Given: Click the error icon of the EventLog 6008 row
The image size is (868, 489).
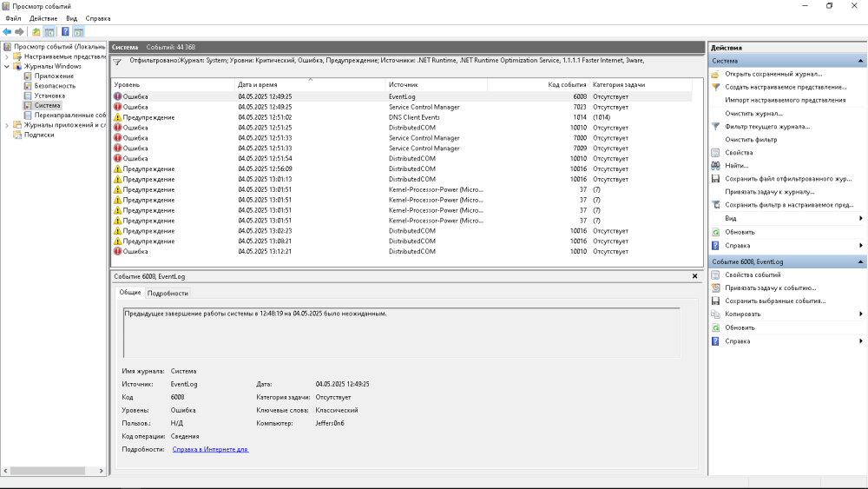Looking at the screenshot, I should coord(117,96).
